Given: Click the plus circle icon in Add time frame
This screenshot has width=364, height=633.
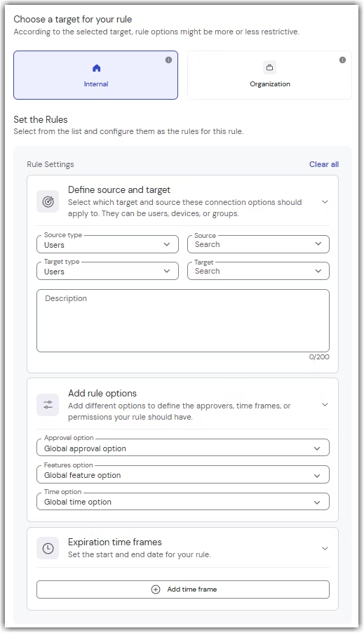Looking at the screenshot, I should click(156, 589).
